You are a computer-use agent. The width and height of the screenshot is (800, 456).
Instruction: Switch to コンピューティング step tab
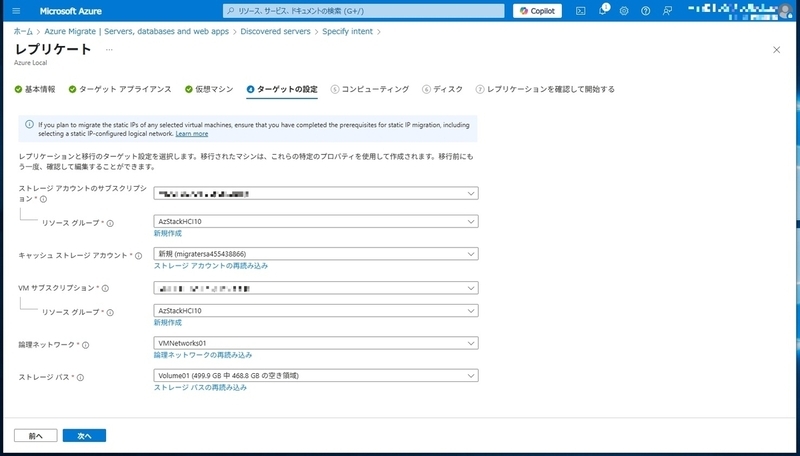370,89
